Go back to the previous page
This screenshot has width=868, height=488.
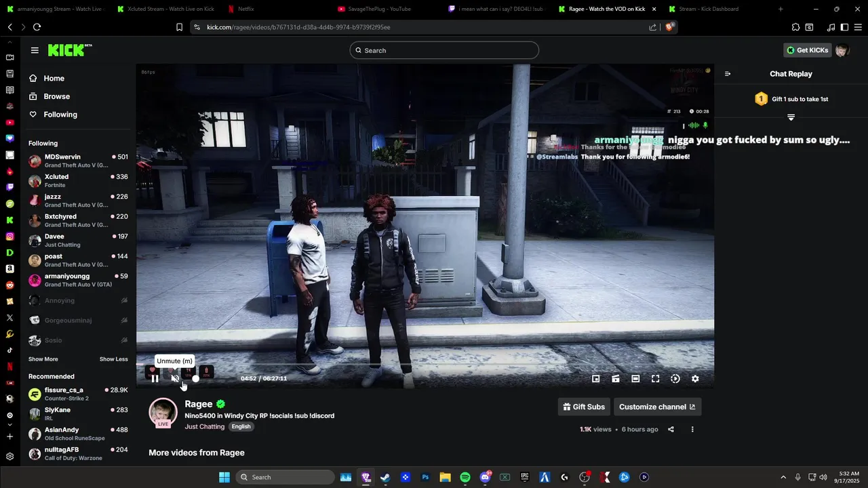(9, 27)
